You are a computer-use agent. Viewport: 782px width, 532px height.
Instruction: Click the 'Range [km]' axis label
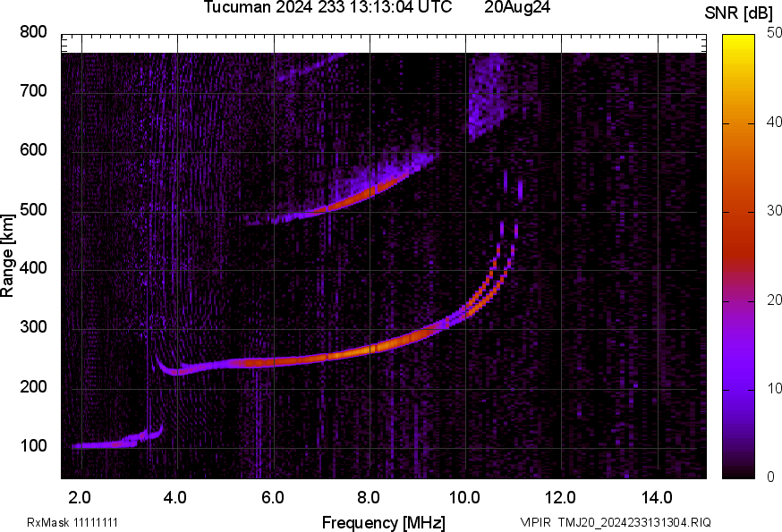pyautogui.click(x=7, y=256)
